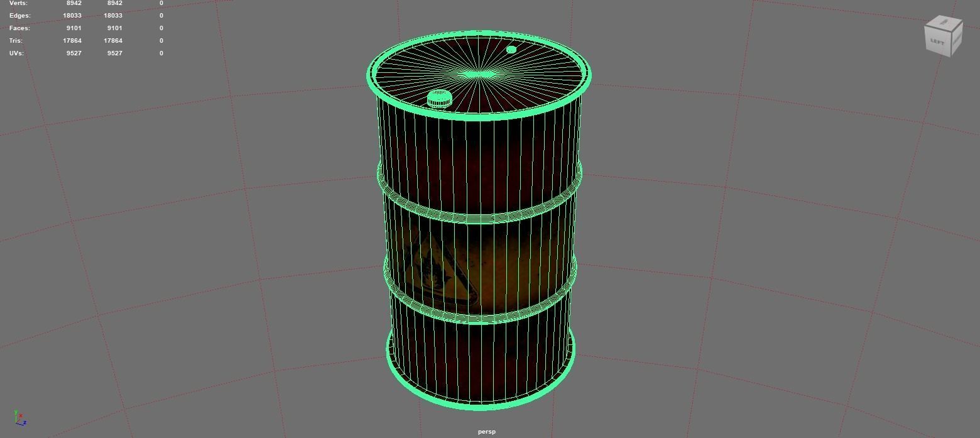980x438 pixels.
Task: Click the 0 value in the UVs row
Action: [x=161, y=53]
